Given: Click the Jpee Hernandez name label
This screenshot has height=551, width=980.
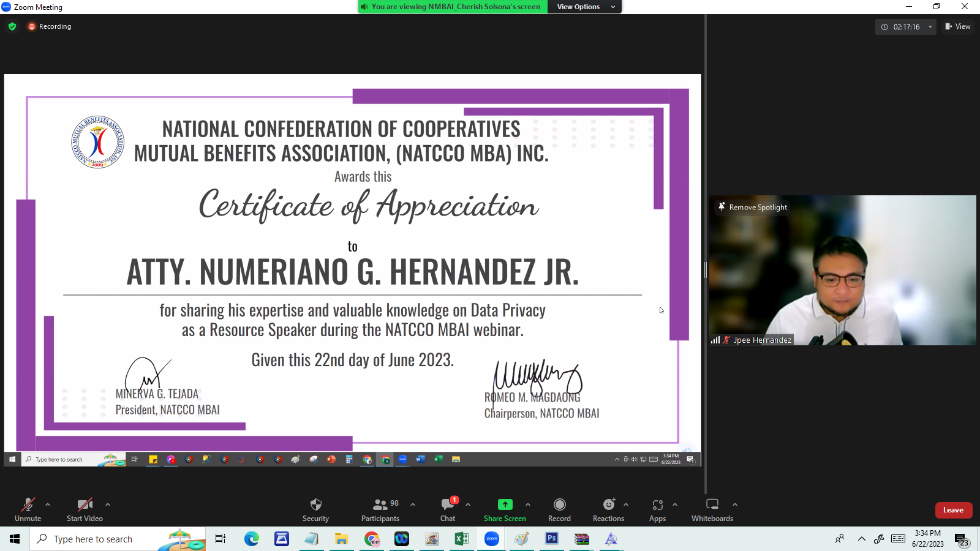Looking at the screenshot, I should pos(762,340).
